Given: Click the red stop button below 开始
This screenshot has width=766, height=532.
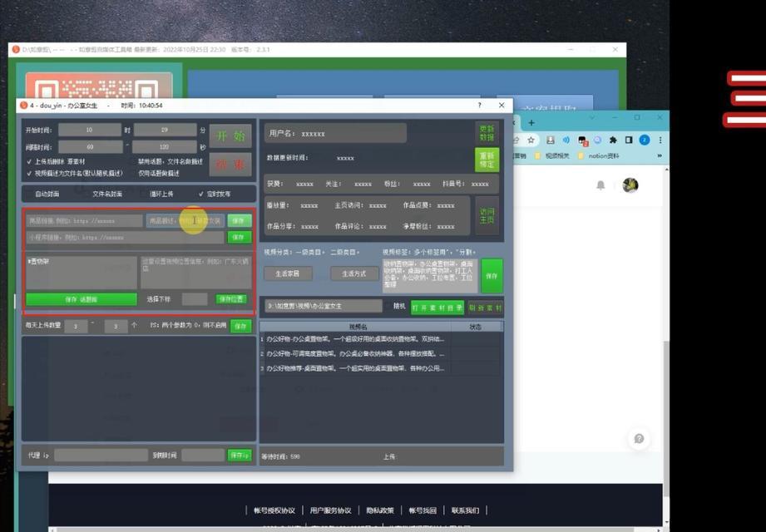Looking at the screenshot, I should coord(230,165).
